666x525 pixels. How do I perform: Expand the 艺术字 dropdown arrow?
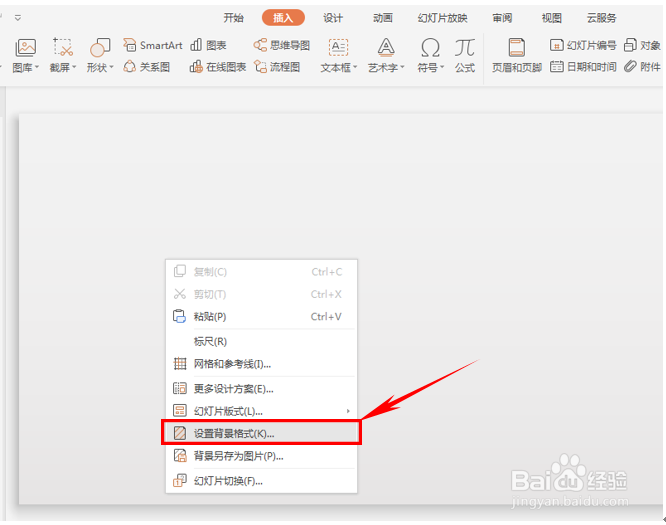(x=402, y=67)
